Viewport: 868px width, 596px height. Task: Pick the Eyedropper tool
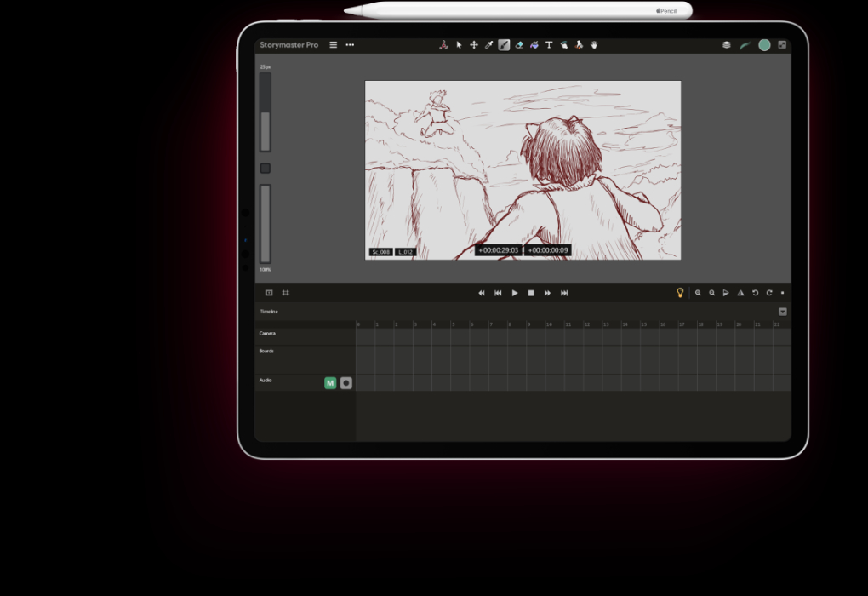(488, 45)
